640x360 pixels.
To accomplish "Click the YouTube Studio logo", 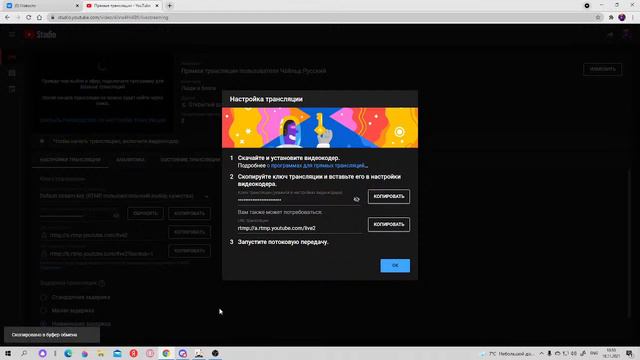I will [x=40, y=35].
